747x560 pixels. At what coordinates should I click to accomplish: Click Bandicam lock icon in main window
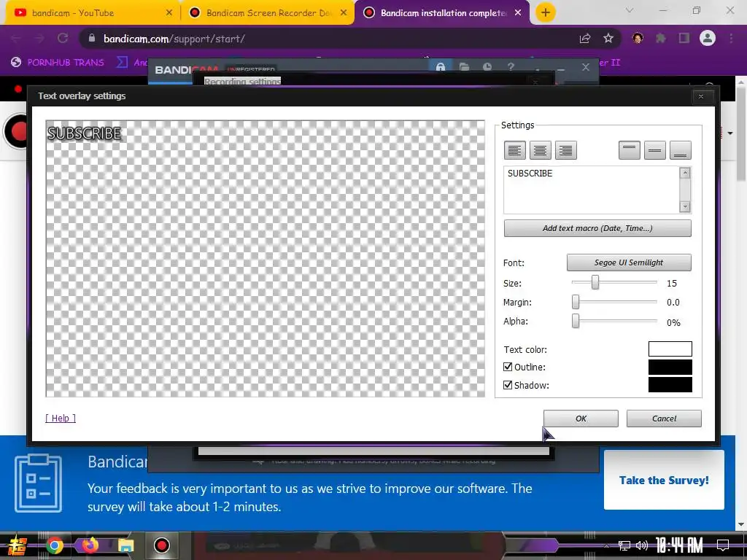pyautogui.click(x=441, y=67)
